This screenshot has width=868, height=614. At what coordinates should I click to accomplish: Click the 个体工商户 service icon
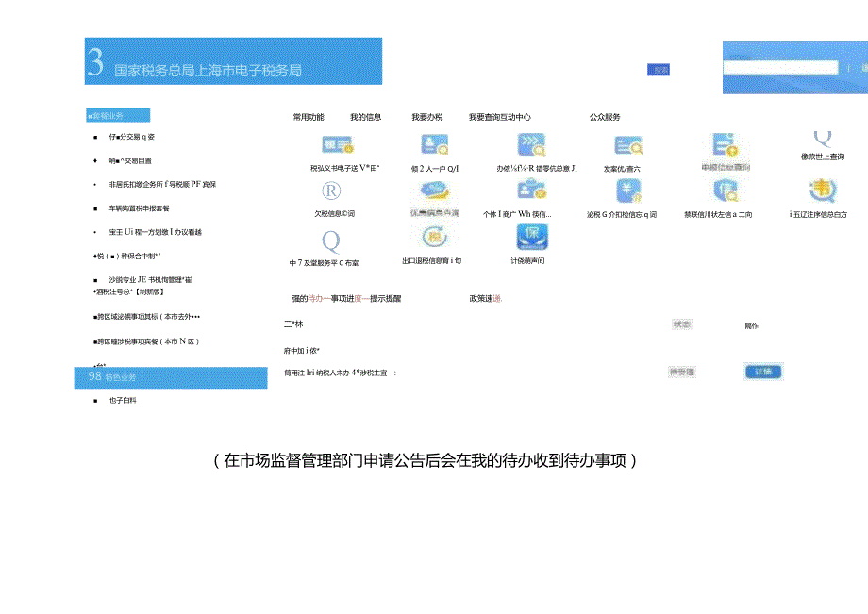click(x=531, y=189)
